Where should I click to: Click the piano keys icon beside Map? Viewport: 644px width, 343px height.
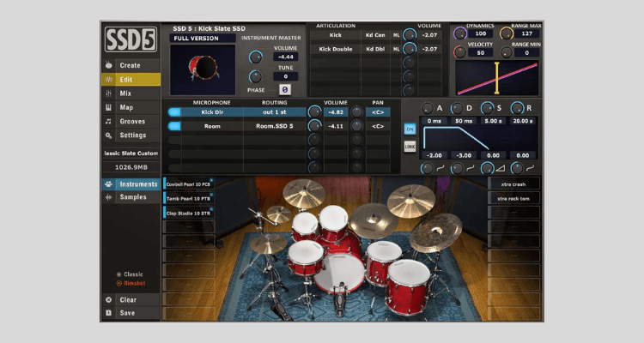click(108, 107)
